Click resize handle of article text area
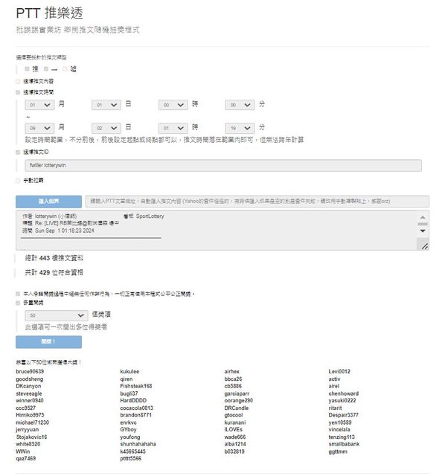 coord(424,245)
